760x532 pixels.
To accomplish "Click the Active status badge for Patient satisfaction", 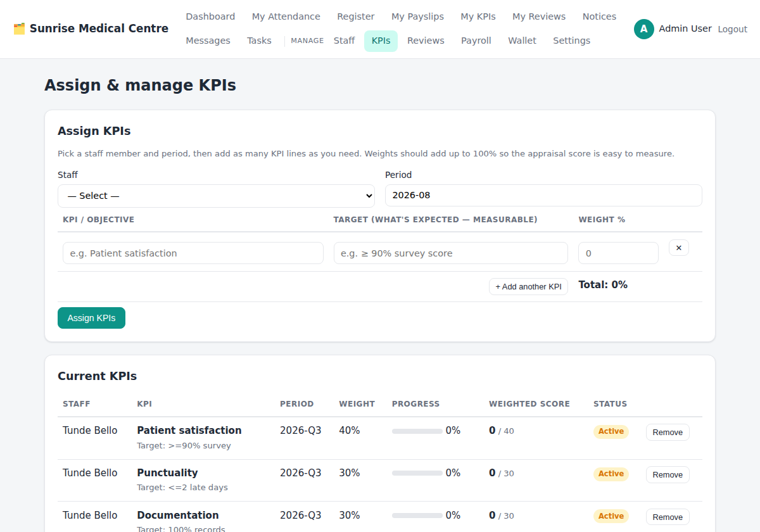I will coord(611,431).
